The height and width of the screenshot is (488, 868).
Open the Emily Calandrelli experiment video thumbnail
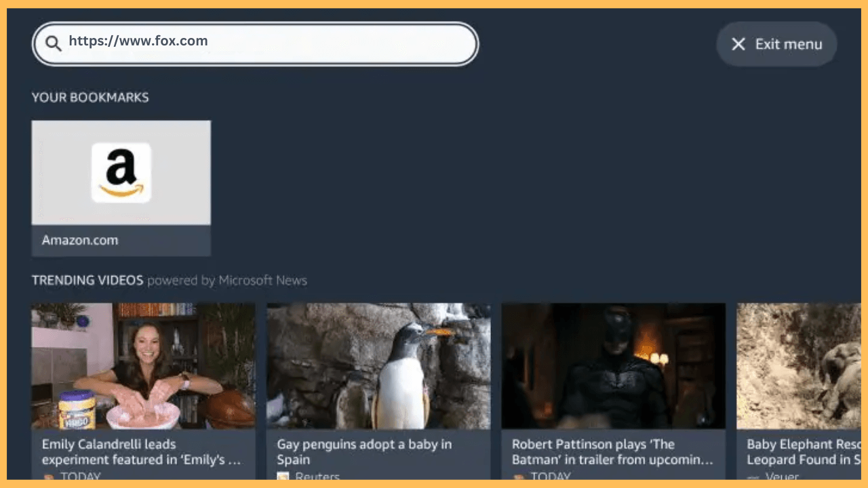tap(143, 366)
